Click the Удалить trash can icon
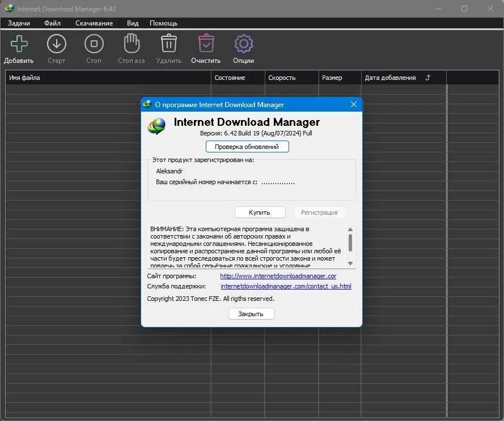Image resolution: width=504 pixels, height=421 pixels. [169, 43]
